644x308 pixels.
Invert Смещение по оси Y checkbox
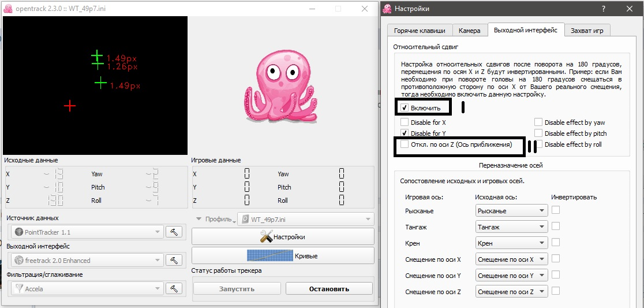(x=556, y=274)
